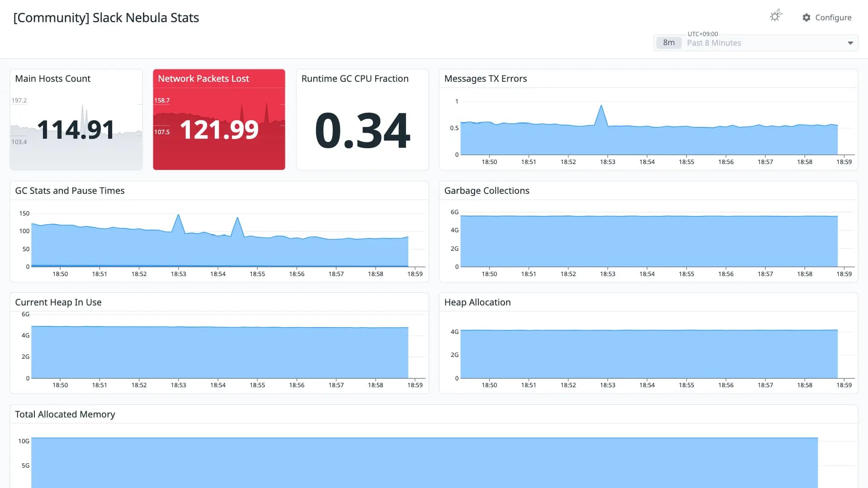This screenshot has height=488, width=868.
Task: Select the Runtime GC CPU Fraction title
Action: coord(355,79)
